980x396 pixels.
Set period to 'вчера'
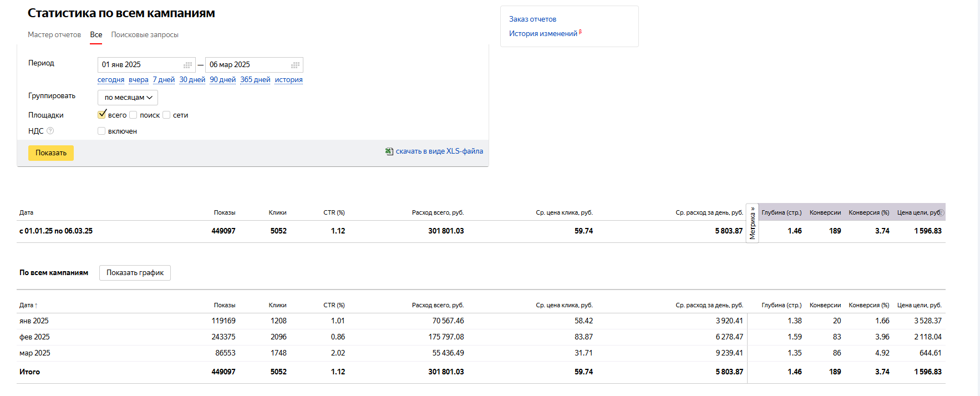139,80
